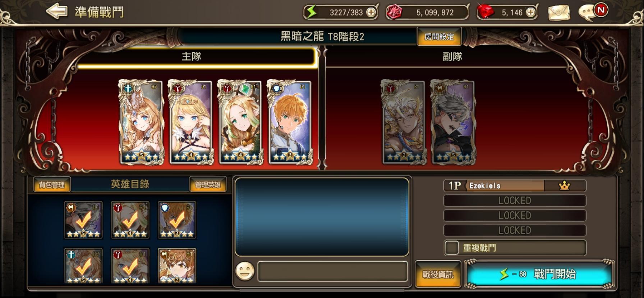The image size is (644, 298).
Task: Open 戰役資訊 campaign info
Action: 438,274
